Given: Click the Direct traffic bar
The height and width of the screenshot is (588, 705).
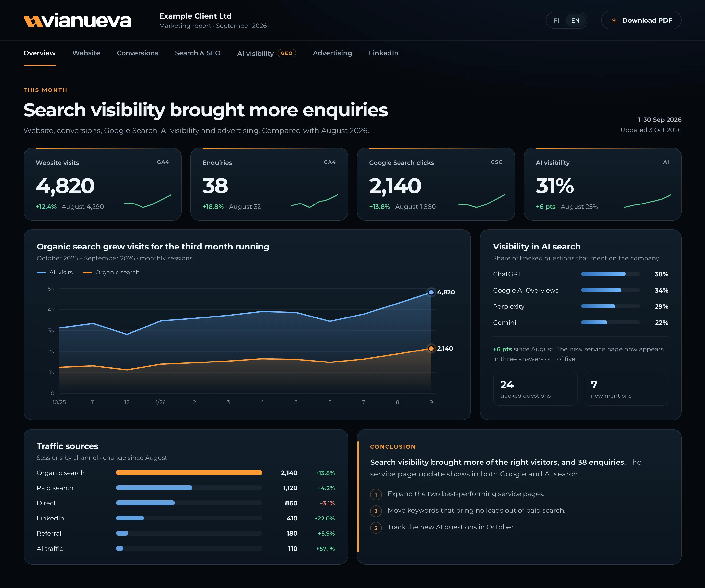Looking at the screenshot, I should (x=189, y=503).
